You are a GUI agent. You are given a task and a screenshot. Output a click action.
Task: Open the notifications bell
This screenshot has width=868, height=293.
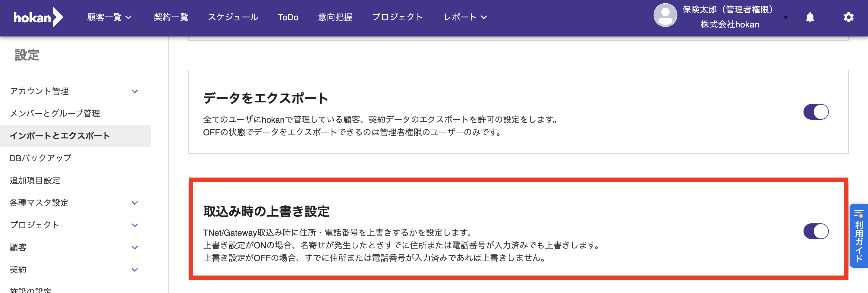810,17
